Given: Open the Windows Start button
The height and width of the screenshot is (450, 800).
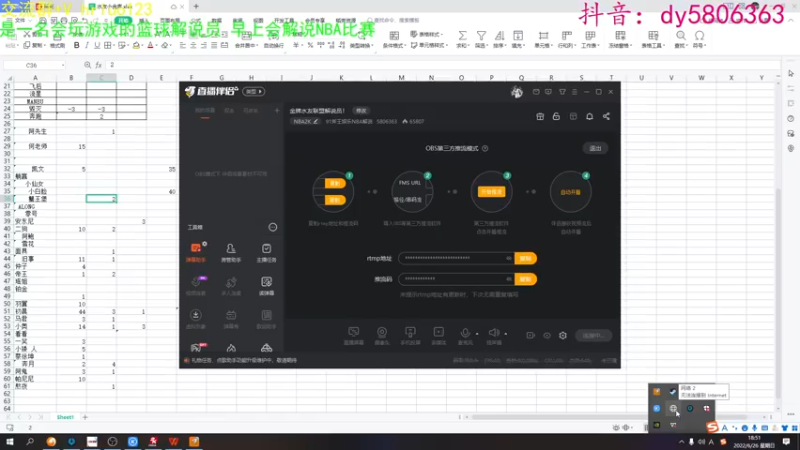Looking at the screenshot, I should tap(10, 442).
